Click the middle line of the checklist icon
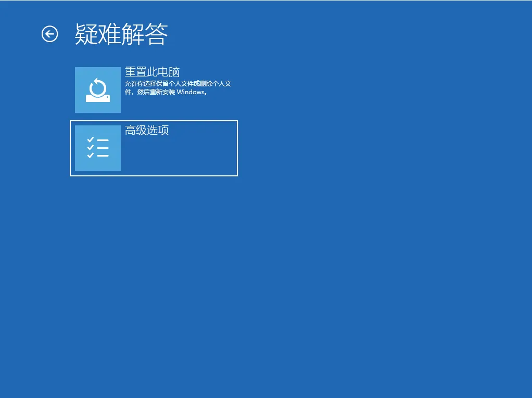 click(x=103, y=148)
